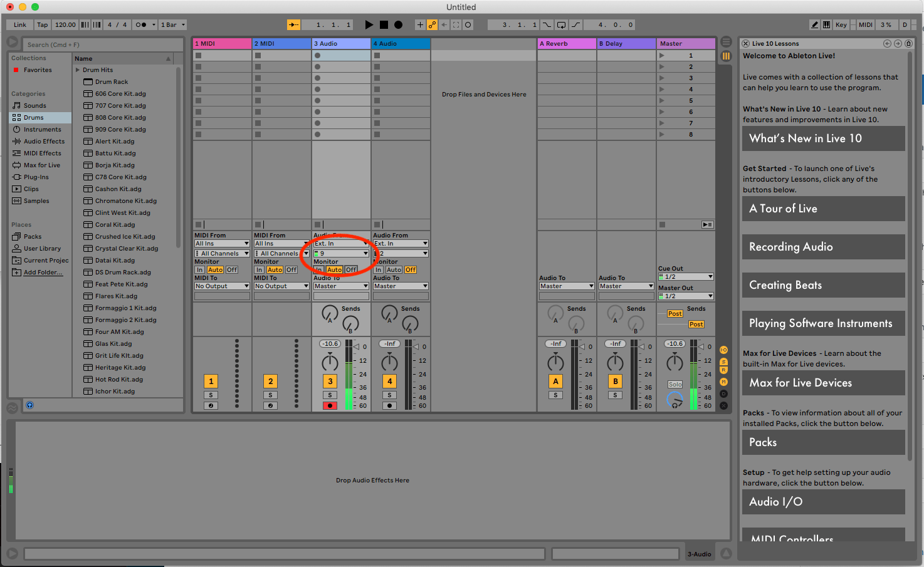Open the Audio To dropdown on the A Reverb track
This screenshot has width=924, height=567.
566,286
